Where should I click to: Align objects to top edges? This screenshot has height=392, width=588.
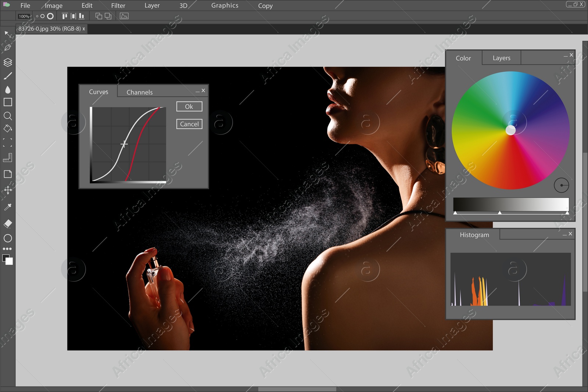(65, 16)
